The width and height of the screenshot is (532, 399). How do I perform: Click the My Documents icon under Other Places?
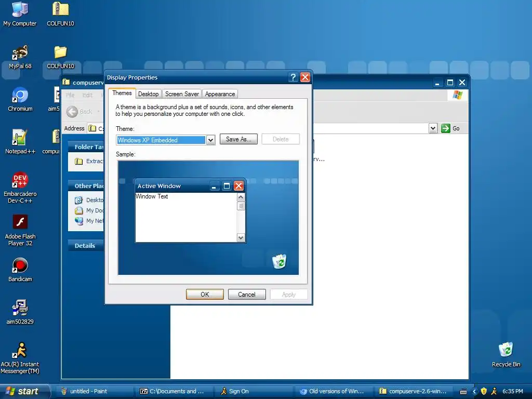[x=79, y=211]
